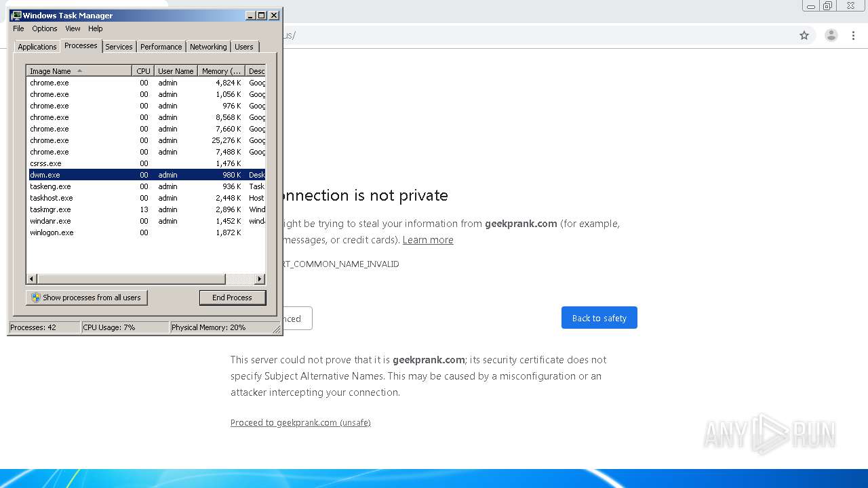This screenshot has width=868, height=488.
Task: Select the chrome.exe row using 976 K
Action: click(146, 106)
